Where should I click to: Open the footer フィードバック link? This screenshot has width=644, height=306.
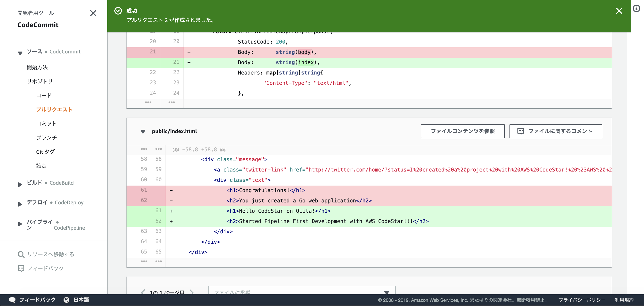tap(37, 300)
